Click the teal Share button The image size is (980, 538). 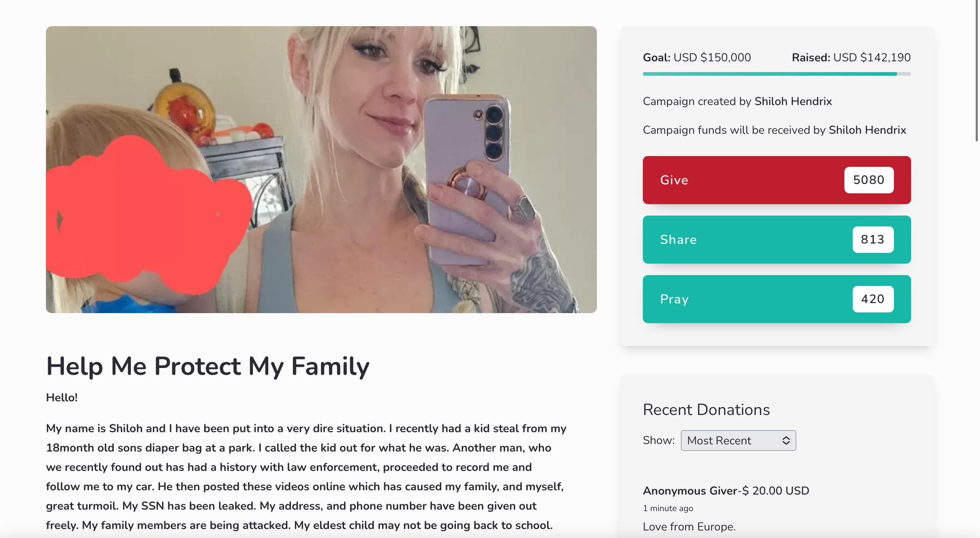pos(777,239)
